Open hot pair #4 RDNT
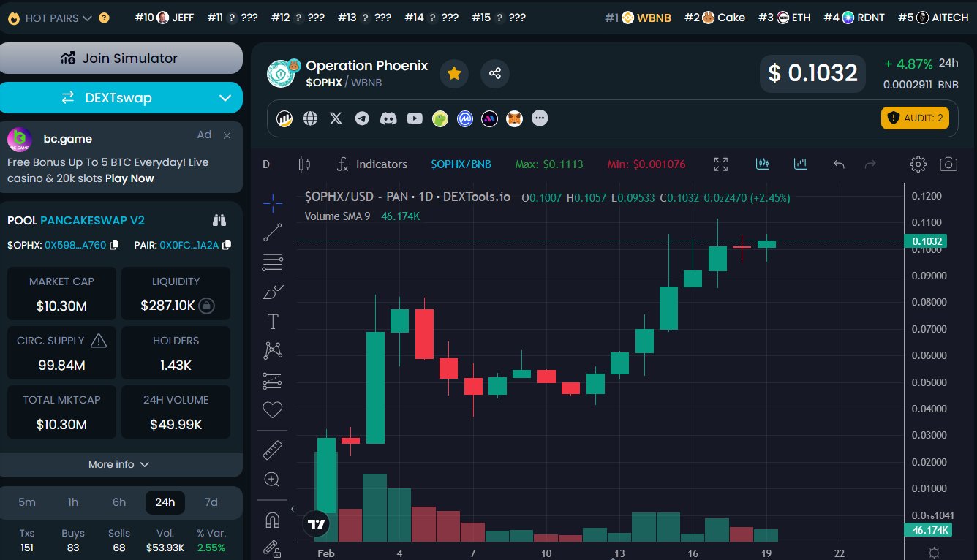 [x=853, y=18]
